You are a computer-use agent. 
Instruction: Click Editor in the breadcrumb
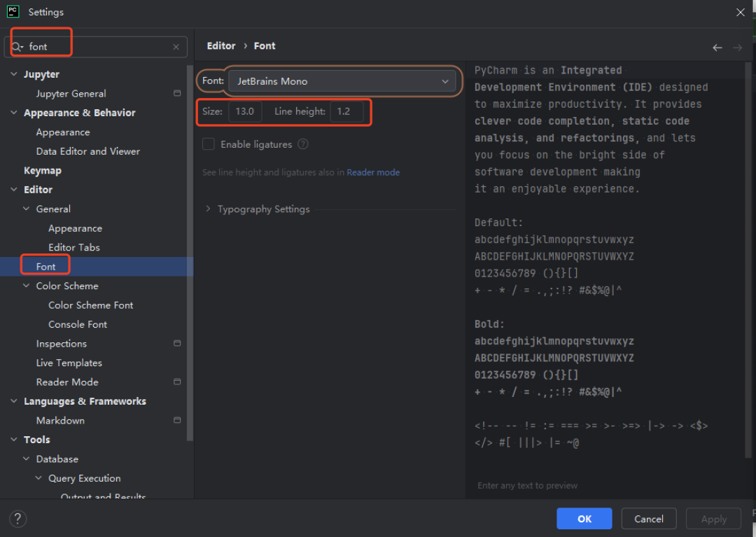(220, 46)
